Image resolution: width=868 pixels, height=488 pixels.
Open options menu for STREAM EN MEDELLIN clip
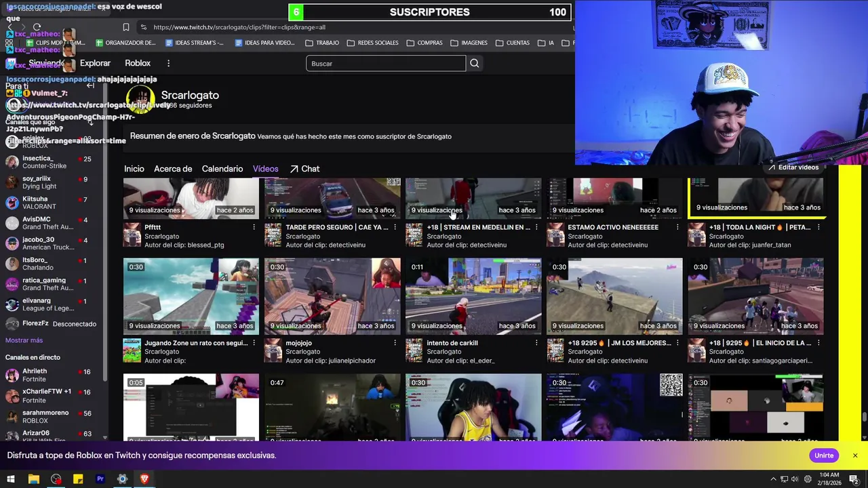536,227
